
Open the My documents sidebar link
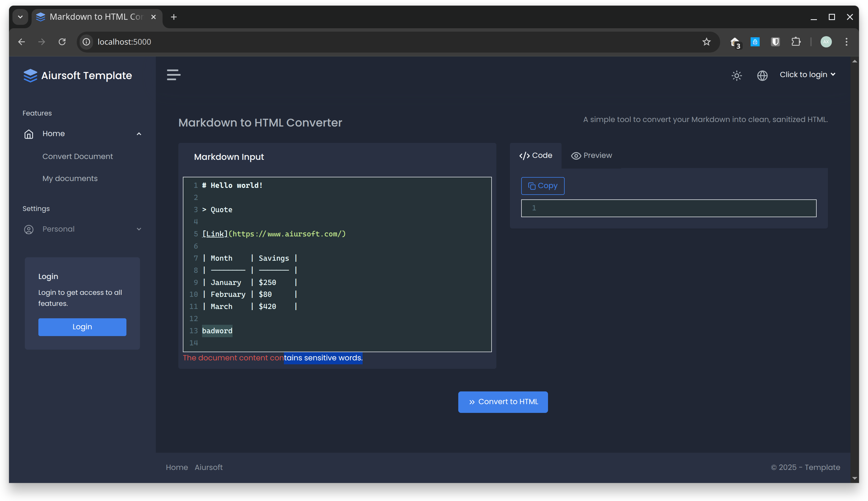click(70, 178)
